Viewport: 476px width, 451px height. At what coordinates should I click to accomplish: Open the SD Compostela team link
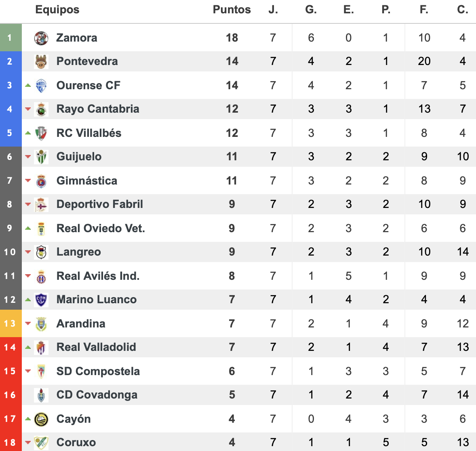point(98,371)
